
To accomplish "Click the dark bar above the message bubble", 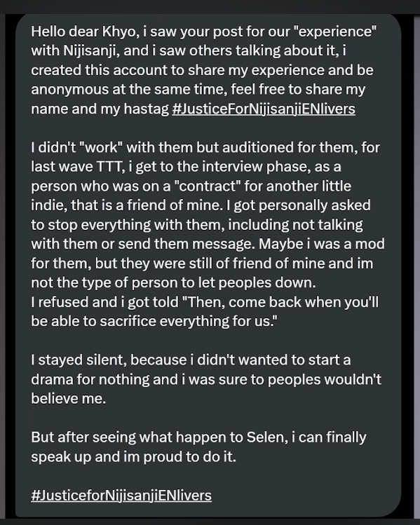I will pyautogui.click(x=210, y=7).
